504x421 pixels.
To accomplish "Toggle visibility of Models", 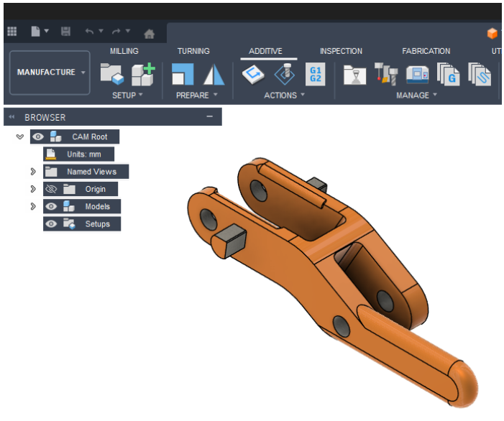I will pos(50,206).
